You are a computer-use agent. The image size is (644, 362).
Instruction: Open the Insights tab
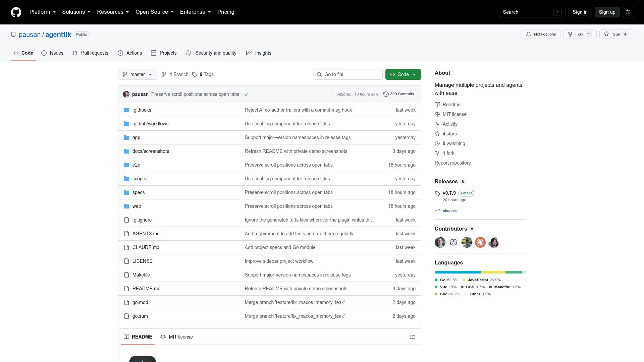[x=259, y=53]
